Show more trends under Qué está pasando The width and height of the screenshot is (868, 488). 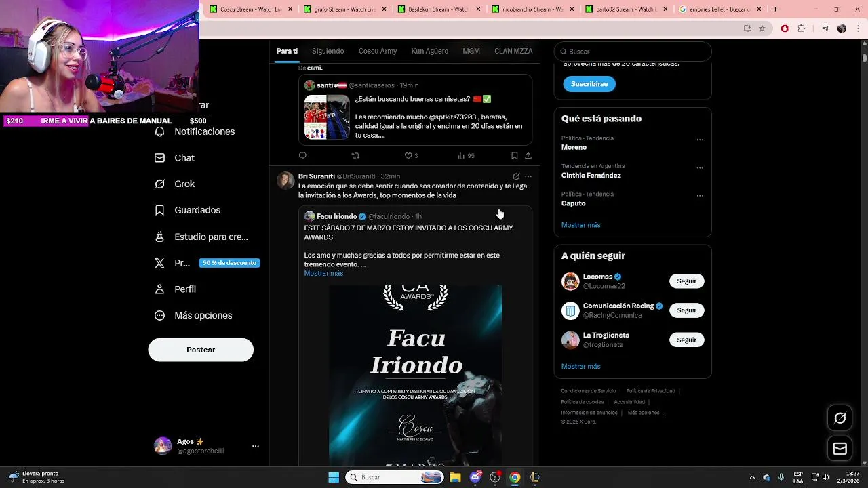(x=580, y=225)
